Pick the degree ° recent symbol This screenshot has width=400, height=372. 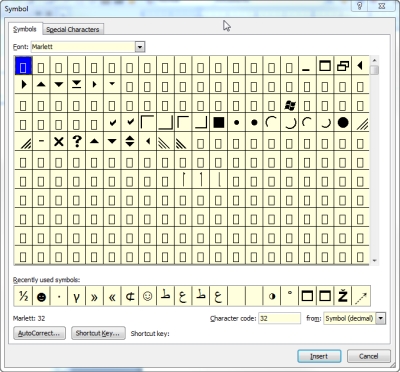click(x=290, y=296)
